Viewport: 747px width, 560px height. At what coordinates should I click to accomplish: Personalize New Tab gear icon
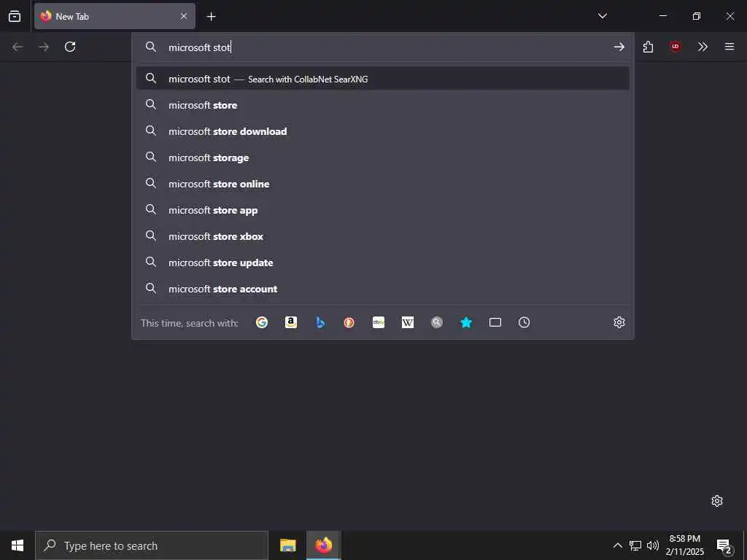click(x=717, y=501)
